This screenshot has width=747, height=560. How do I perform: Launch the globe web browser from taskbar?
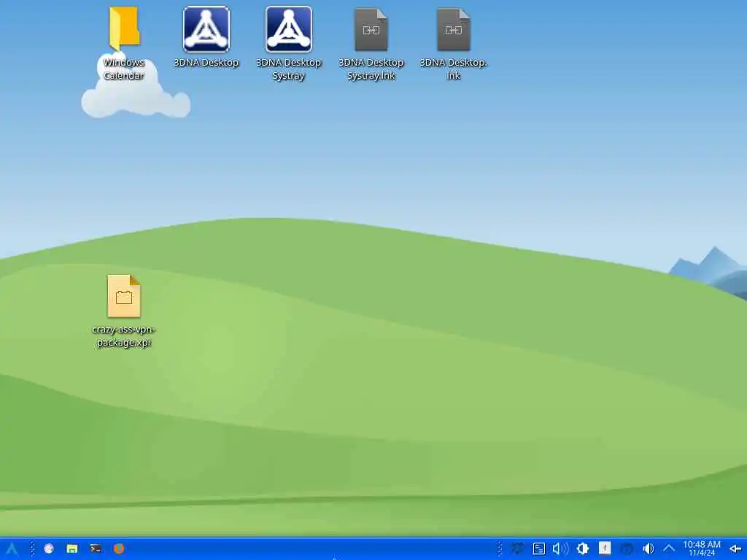(49, 548)
